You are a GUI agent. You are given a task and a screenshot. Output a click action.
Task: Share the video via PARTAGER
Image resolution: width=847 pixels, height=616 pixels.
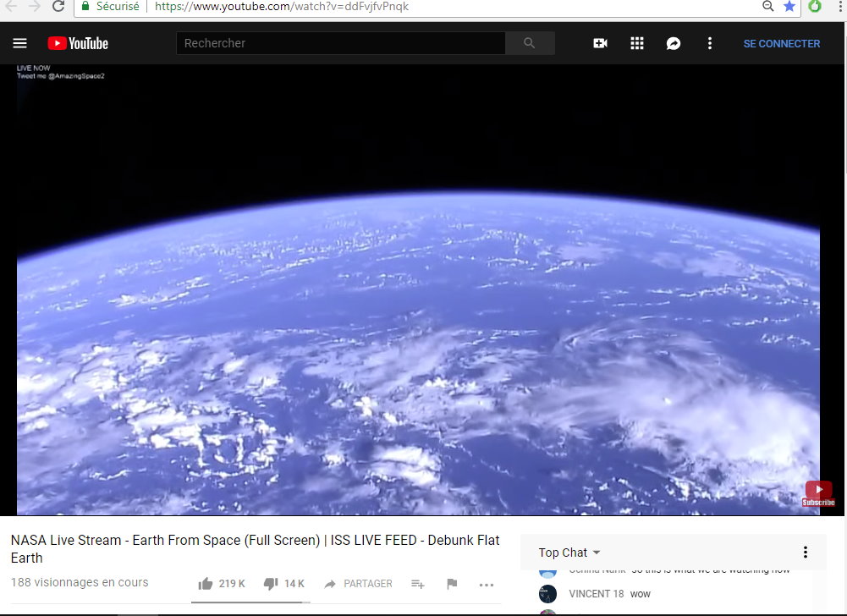[x=358, y=584]
